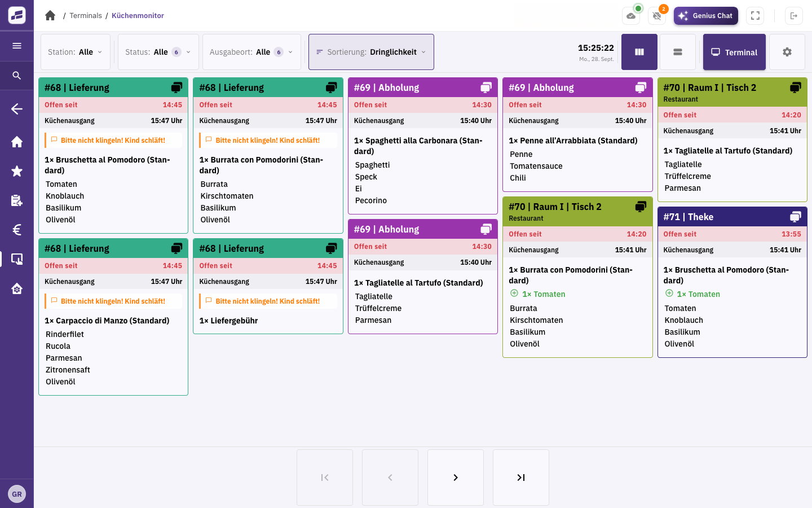Click the back arrow sidebar icon
The width and height of the screenshot is (812, 508).
click(17, 109)
